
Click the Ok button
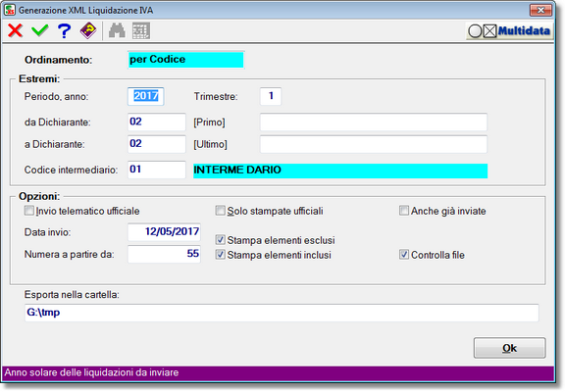[509, 348]
